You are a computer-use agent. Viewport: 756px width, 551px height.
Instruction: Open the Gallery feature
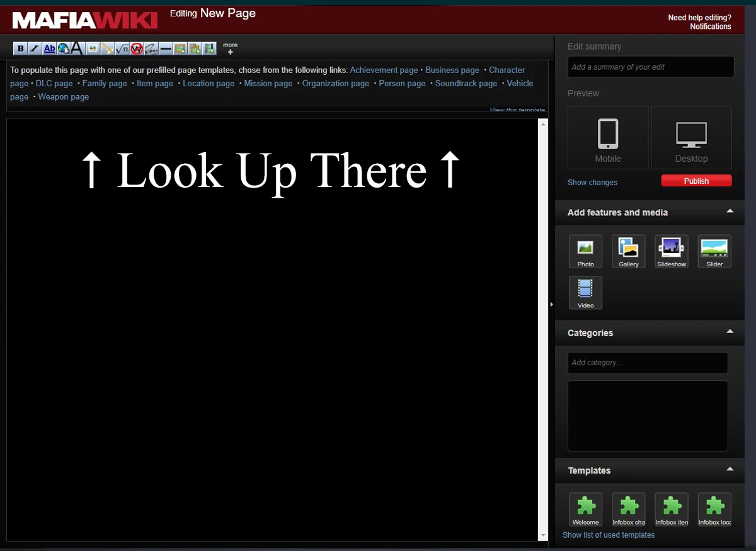pyautogui.click(x=629, y=251)
